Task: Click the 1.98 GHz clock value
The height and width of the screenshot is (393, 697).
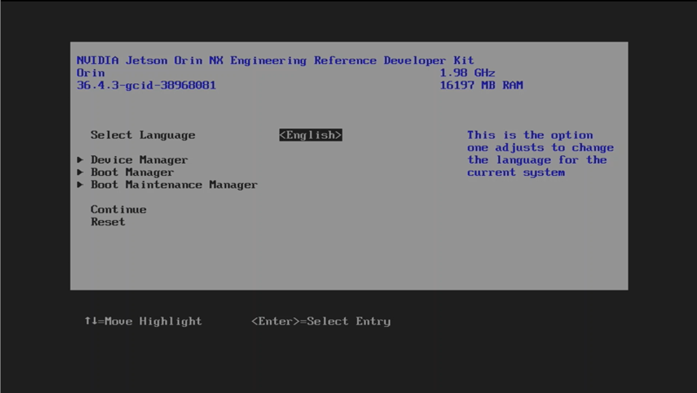Action: [467, 73]
